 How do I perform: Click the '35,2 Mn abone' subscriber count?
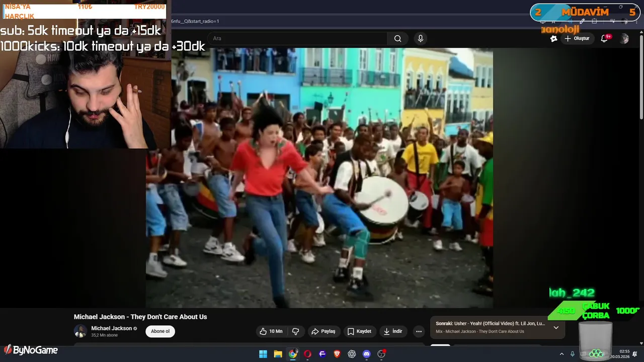[104, 335]
